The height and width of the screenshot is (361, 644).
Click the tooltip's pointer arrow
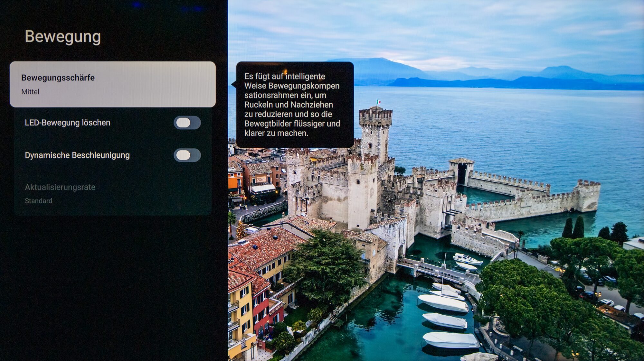tap(233, 84)
